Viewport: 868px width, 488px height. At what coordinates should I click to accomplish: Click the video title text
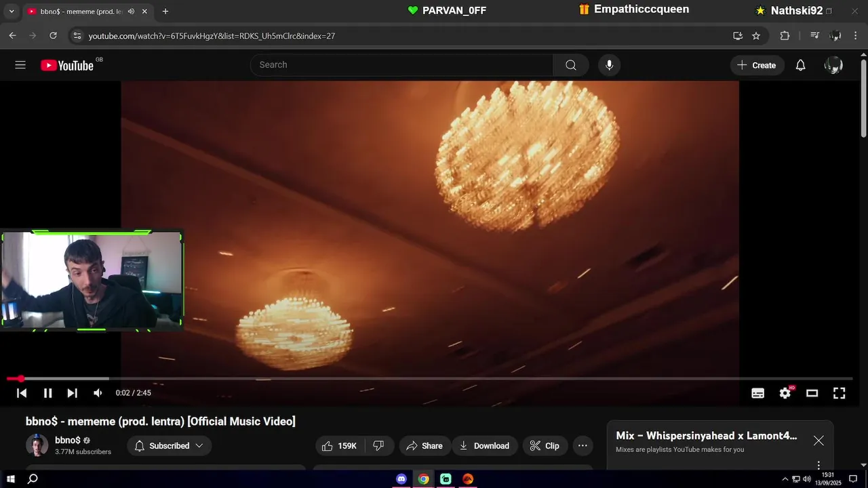coord(161,421)
